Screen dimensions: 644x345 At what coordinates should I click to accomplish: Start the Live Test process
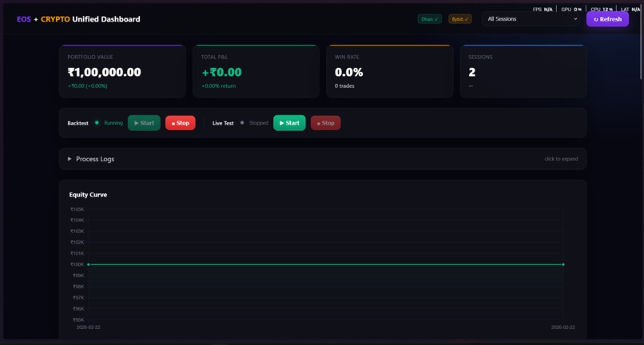(x=289, y=123)
